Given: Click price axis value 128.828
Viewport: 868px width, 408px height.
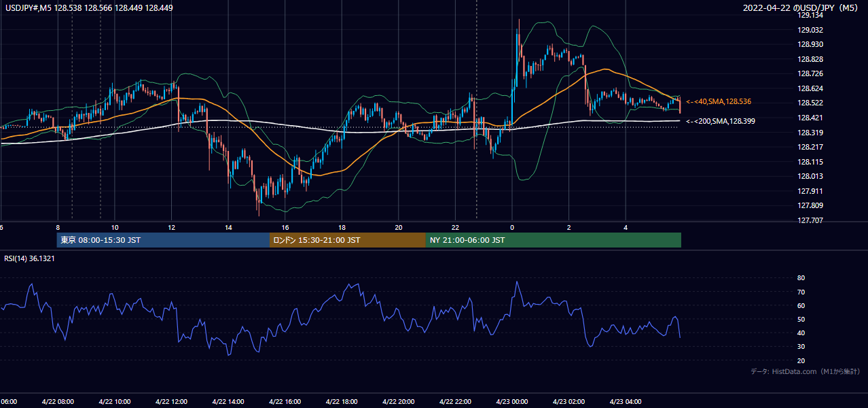Looking at the screenshot, I should pos(810,59).
